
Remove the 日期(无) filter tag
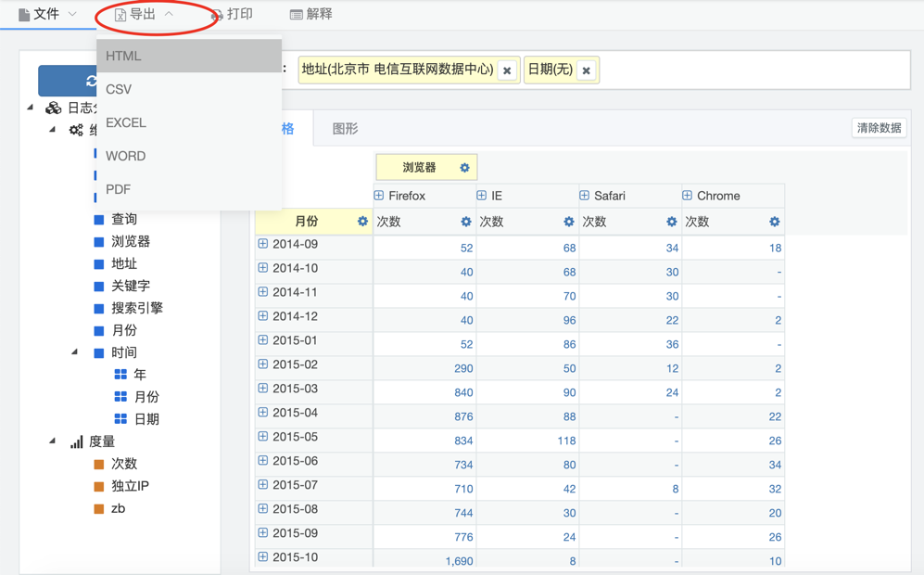point(586,70)
